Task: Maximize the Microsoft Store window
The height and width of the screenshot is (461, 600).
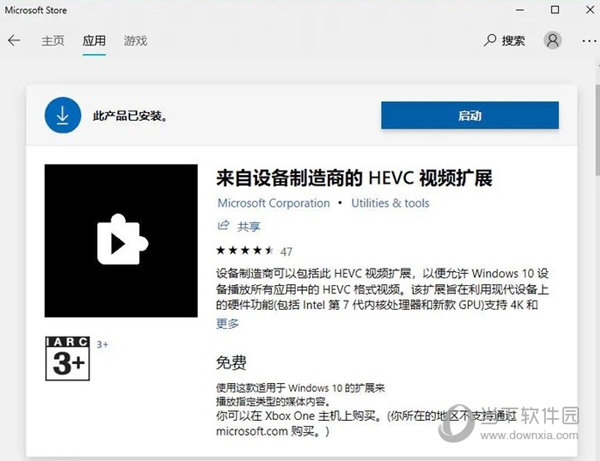Action: click(555, 10)
